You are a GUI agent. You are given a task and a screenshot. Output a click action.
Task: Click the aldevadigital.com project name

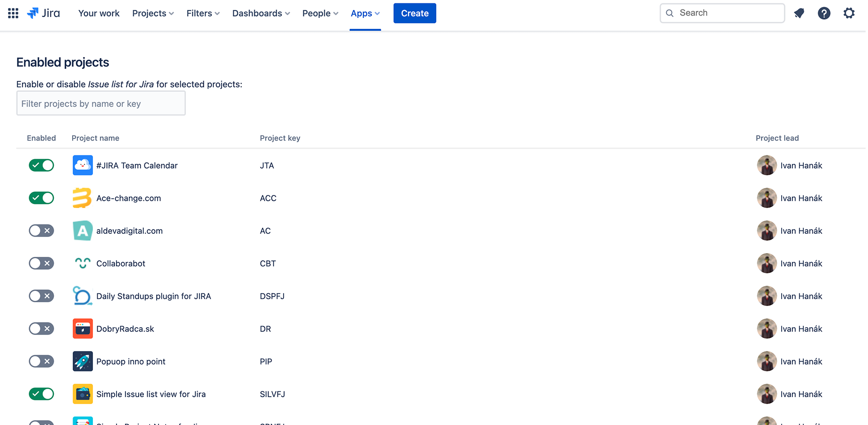pos(129,230)
